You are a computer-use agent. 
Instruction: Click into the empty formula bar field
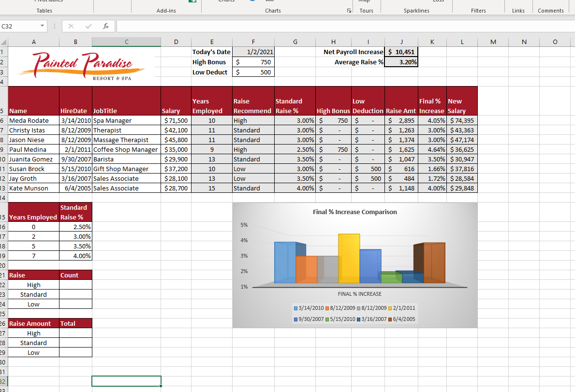click(x=339, y=26)
